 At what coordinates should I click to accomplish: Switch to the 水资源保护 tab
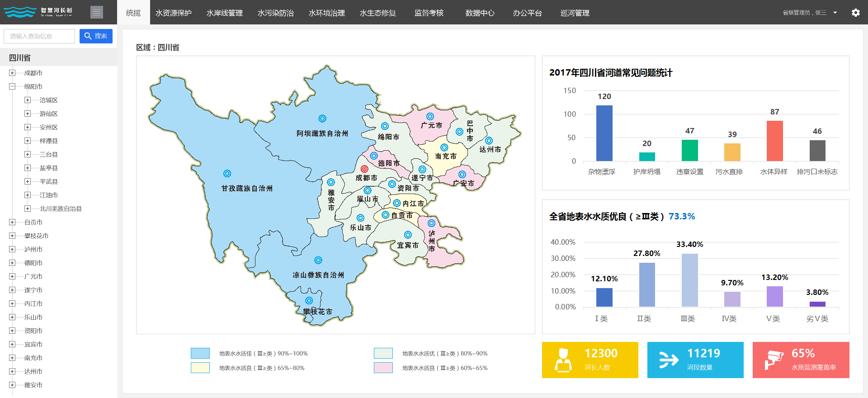click(x=173, y=13)
